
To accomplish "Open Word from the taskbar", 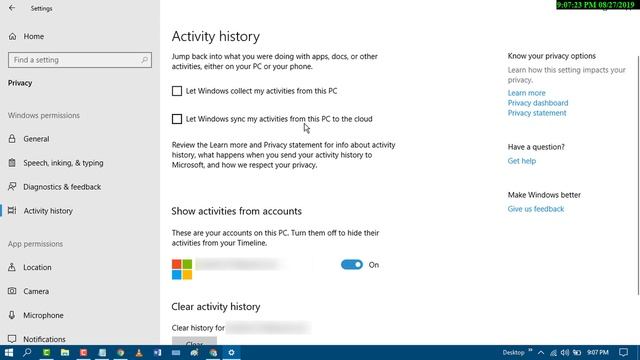I will pos(158,353).
